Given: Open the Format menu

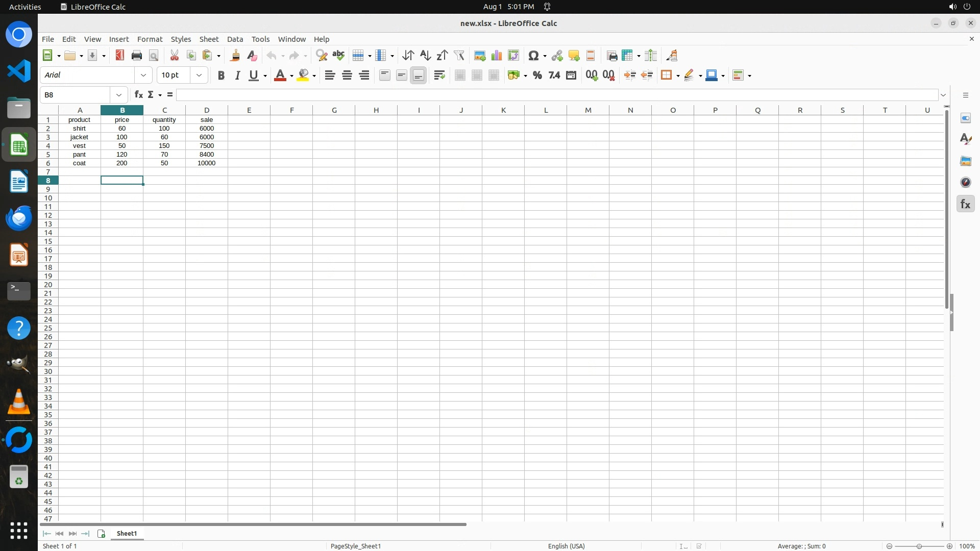Looking at the screenshot, I should point(150,39).
